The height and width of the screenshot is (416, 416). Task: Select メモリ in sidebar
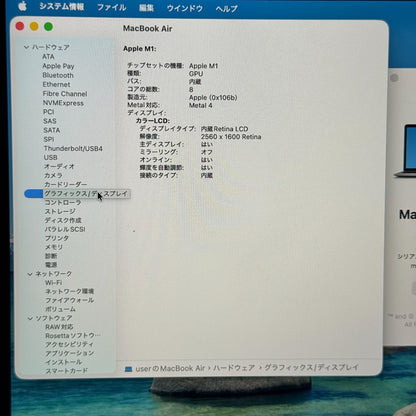tap(54, 247)
